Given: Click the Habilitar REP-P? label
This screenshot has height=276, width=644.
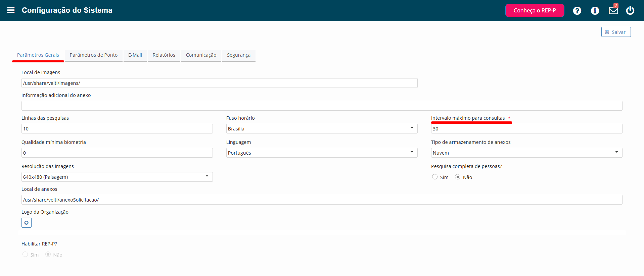Looking at the screenshot, I should coord(39,244).
